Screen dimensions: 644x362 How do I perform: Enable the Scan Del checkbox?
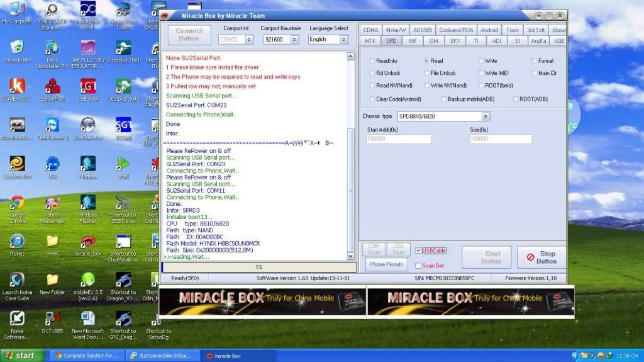click(418, 266)
